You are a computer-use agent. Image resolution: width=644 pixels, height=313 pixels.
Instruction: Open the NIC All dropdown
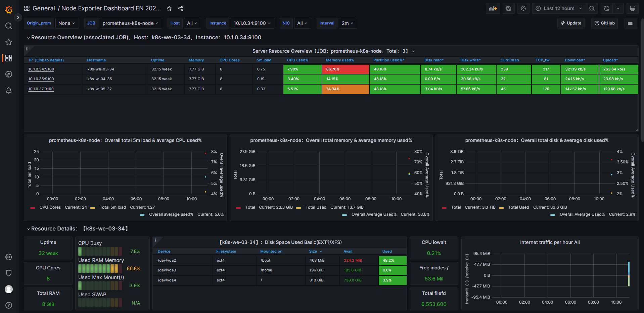tap(303, 23)
